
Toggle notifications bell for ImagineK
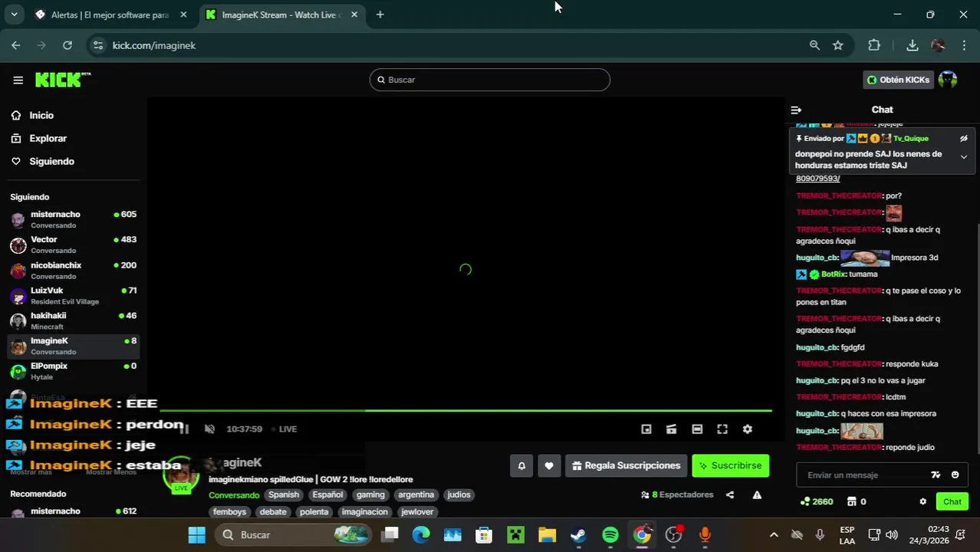point(521,465)
